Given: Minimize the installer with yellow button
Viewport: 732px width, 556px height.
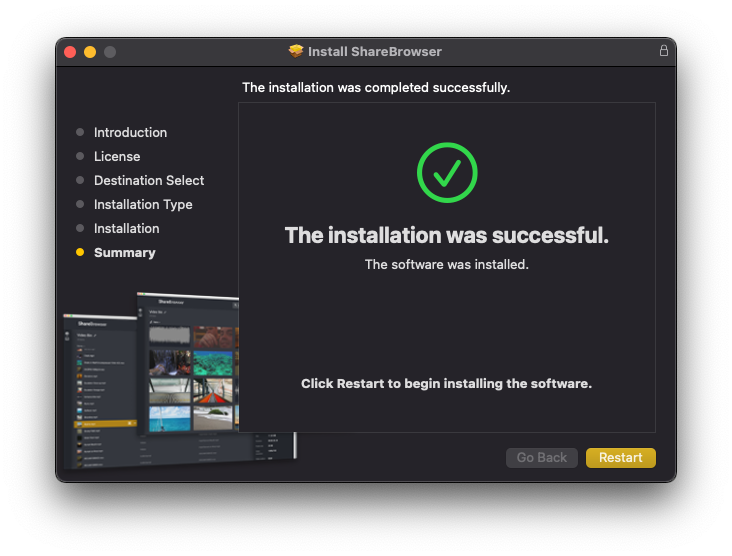Looking at the screenshot, I should (x=90, y=52).
